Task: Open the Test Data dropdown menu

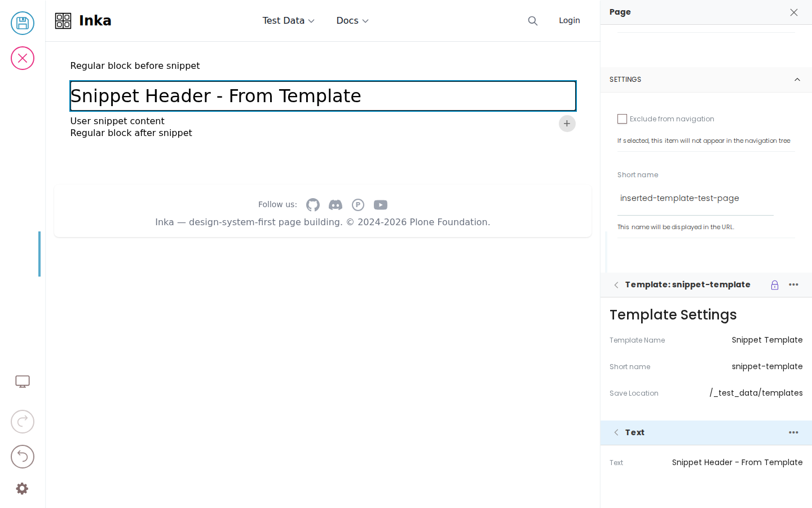Action: point(288,21)
